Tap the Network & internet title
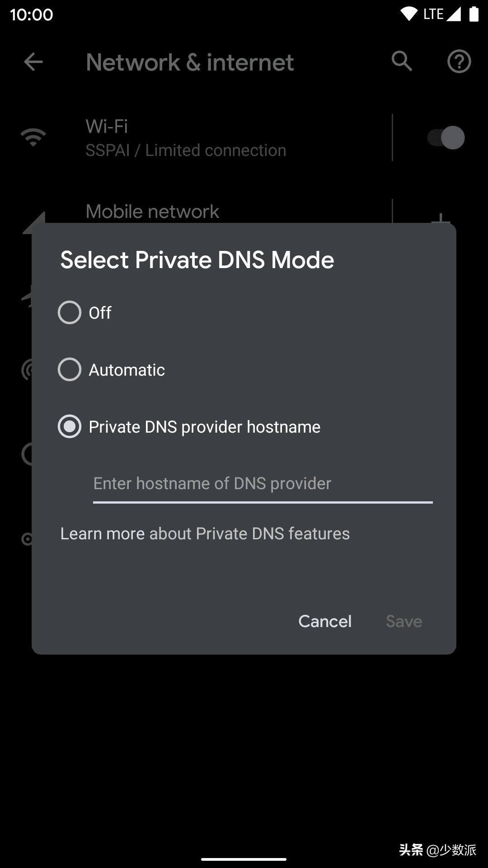488x868 pixels. coord(190,62)
